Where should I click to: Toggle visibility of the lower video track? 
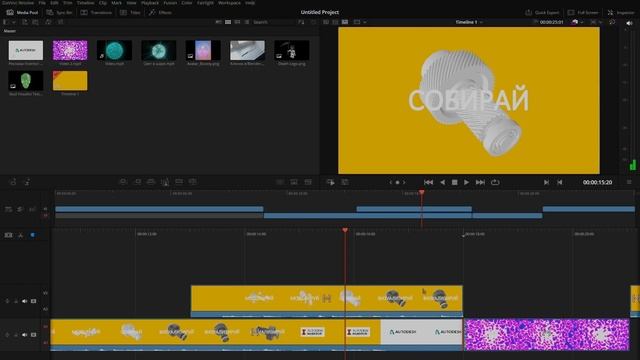pyautogui.click(x=33, y=335)
